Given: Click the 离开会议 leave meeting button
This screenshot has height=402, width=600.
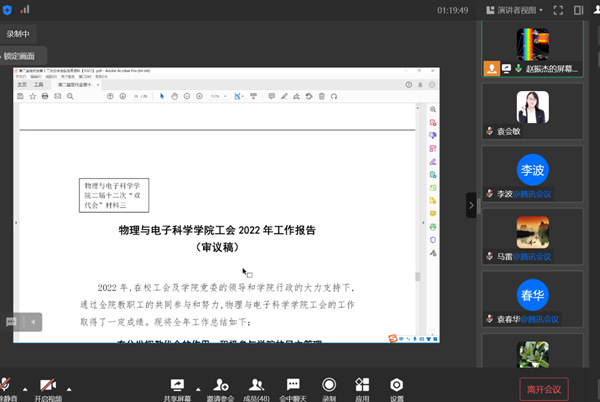Looking at the screenshot, I should click(544, 387).
